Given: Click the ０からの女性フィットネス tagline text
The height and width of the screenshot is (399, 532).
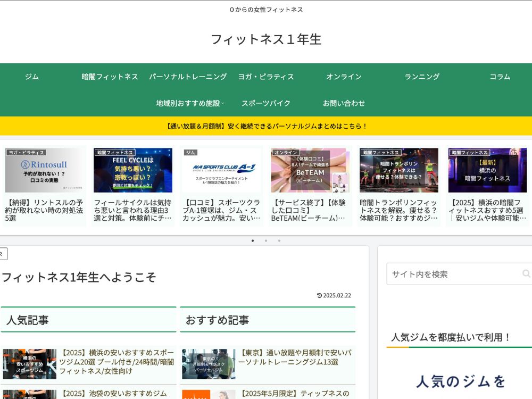Looking at the screenshot, I should pyautogui.click(x=266, y=10).
